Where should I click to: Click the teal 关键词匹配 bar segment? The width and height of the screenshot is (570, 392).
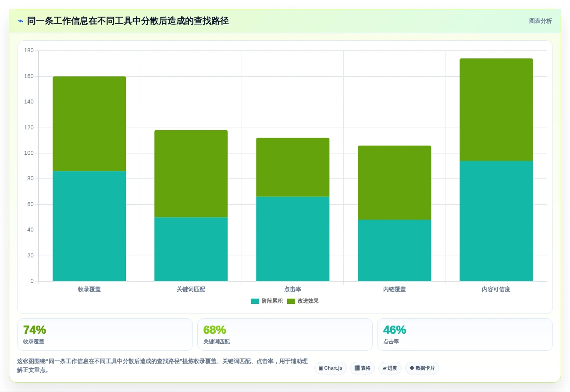[x=191, y=249]
